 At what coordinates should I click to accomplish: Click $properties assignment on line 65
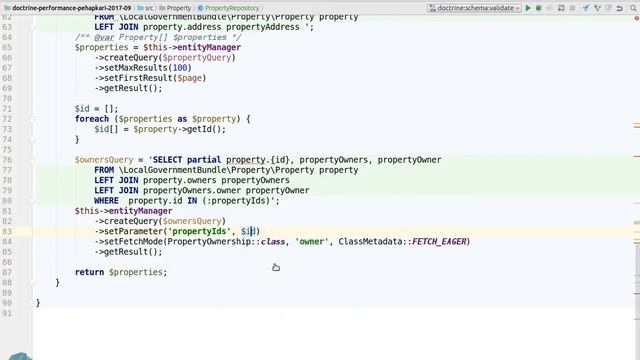(101, 47)
